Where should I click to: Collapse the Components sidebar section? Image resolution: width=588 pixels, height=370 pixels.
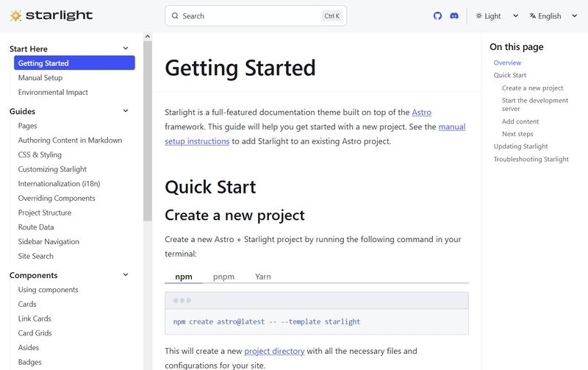click(x=126, y=275)
